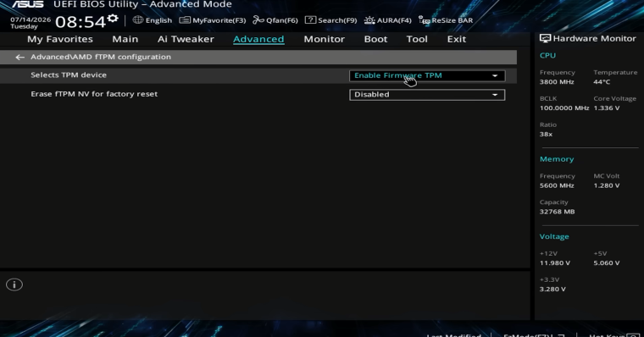Viewport: 644px width, 337px height.
Task: Click the 11.980 V reading
Action: click(x=555, y=263)
